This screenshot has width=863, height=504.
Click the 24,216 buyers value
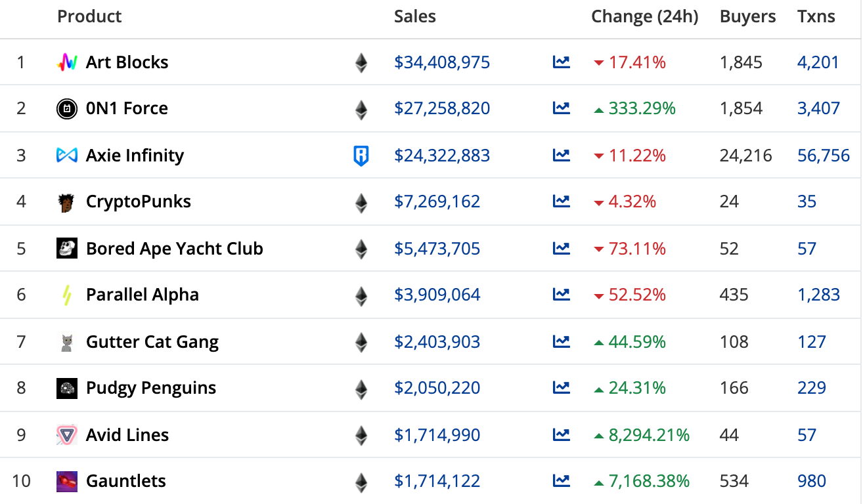(746, 156)
